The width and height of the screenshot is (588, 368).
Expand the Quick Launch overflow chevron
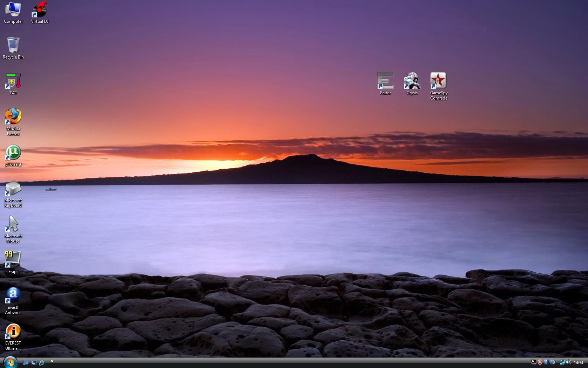point(52,361)
